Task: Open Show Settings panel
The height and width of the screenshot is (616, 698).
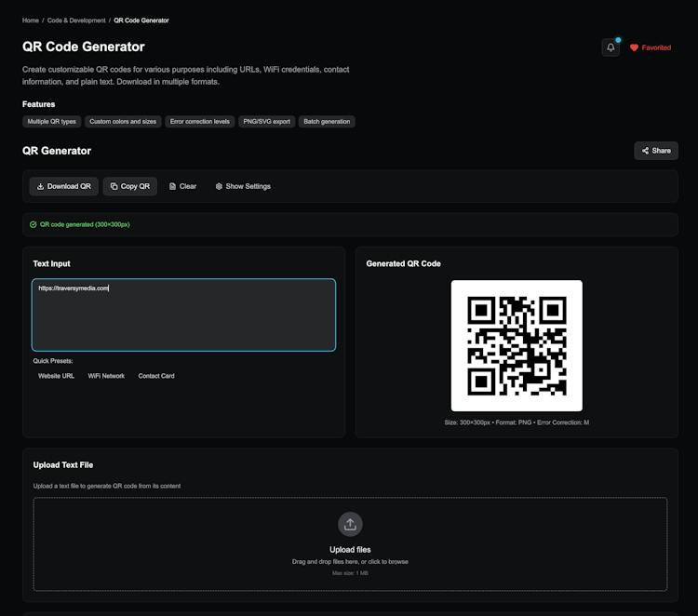Action: (x=243, y=186)
